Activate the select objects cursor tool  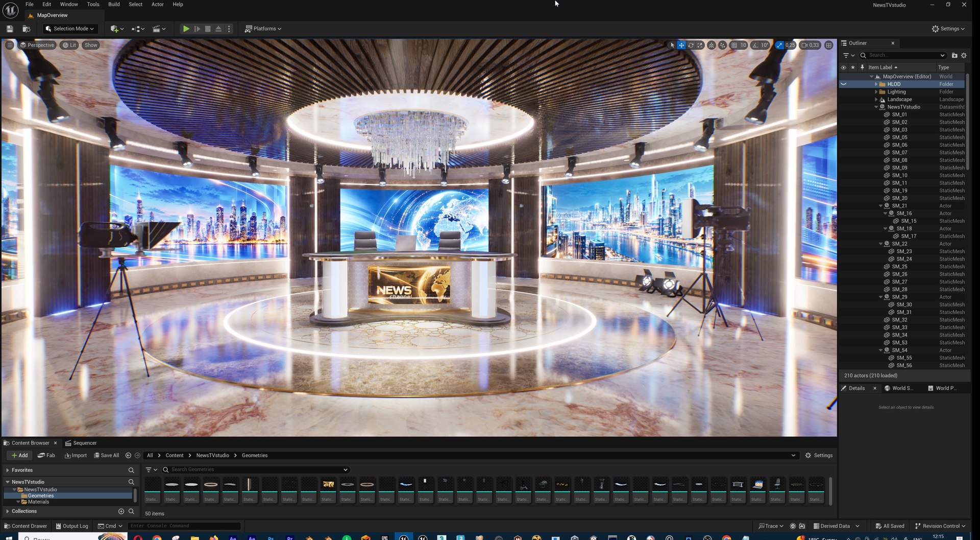(672, 45)
